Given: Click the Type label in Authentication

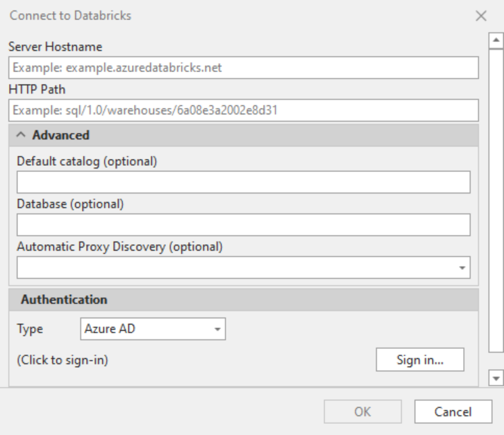Looking at the screenshot, I should 30,329.
